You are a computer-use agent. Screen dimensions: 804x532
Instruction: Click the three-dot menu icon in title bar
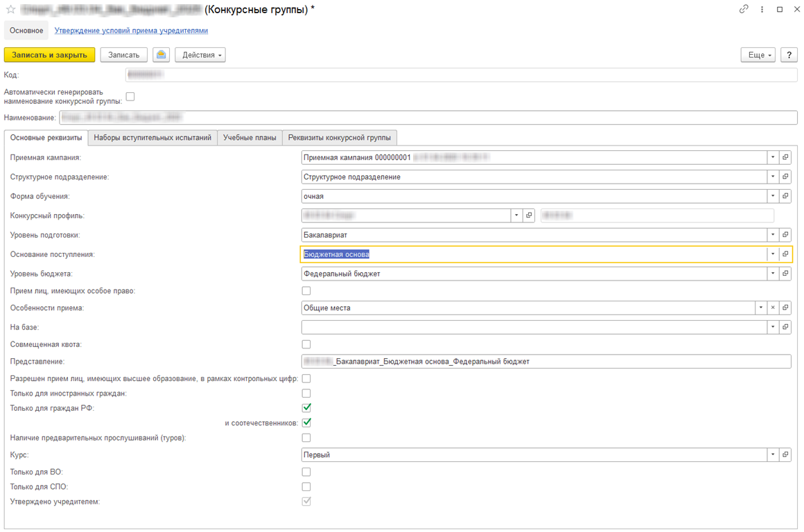762,10
